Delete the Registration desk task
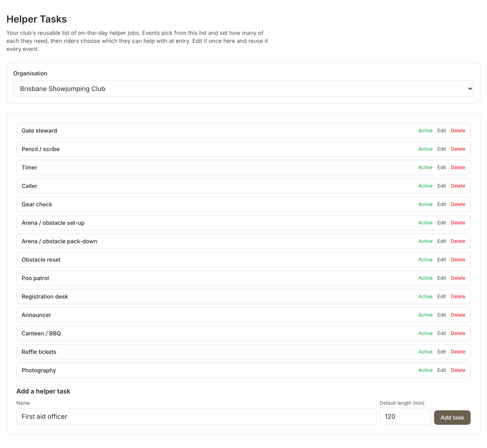The height and width of the screenshot is (448, 487). click(458, 297)
